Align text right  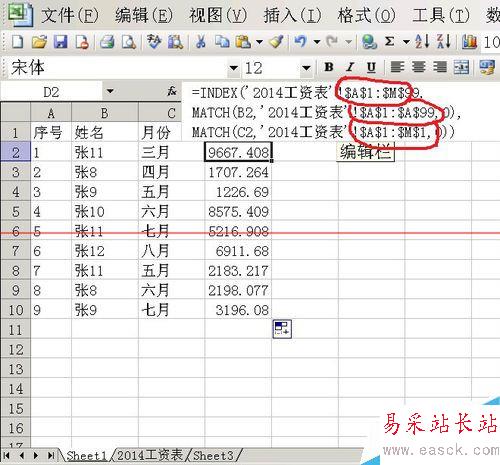point(440,67)
